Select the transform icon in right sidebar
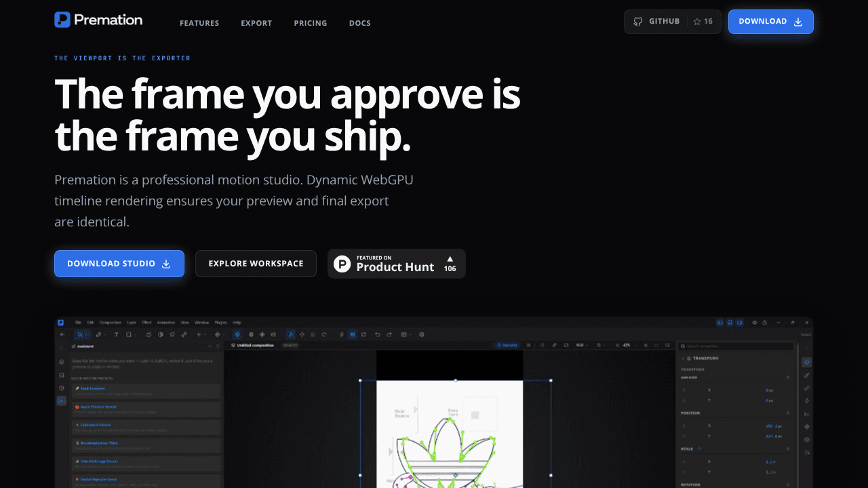The width and height of the screenshot is (868, 488). (807, 362)
